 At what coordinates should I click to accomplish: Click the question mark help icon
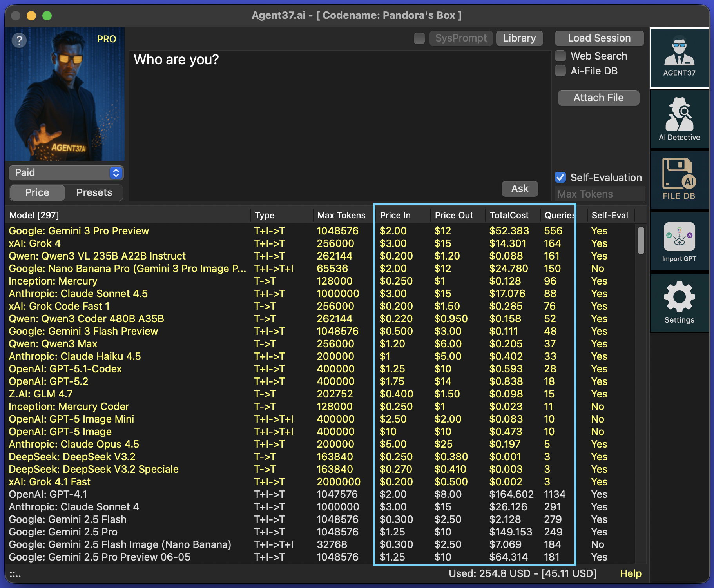tap(19, 40)
